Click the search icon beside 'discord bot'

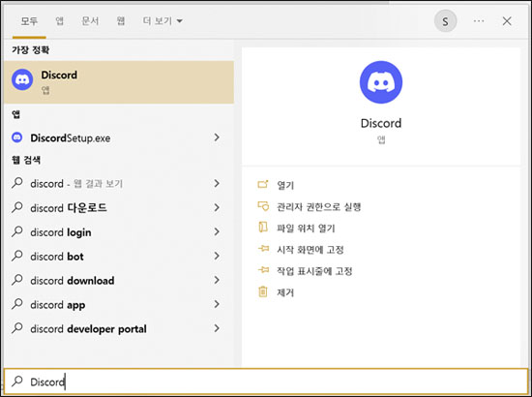click(x=17, y=256)
